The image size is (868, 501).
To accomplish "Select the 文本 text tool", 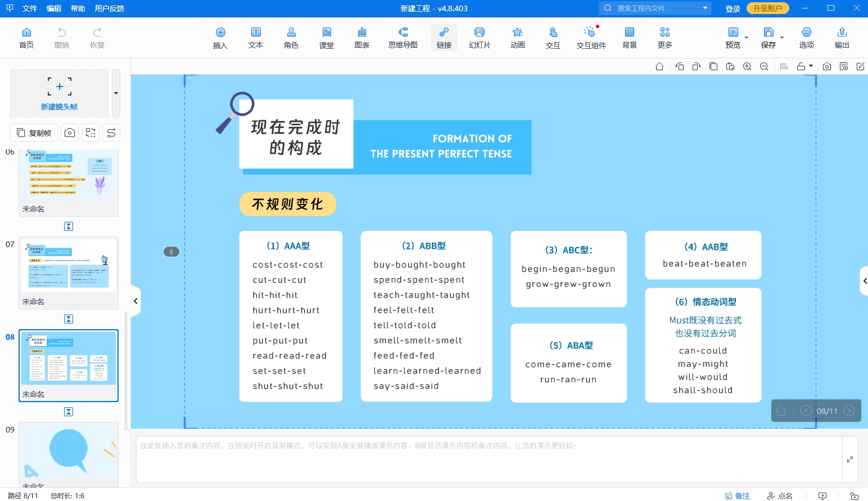I will pos(256,38).
